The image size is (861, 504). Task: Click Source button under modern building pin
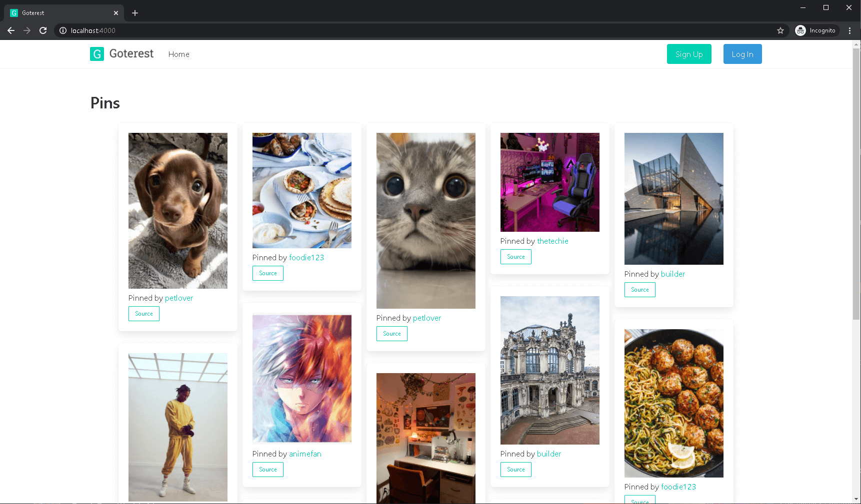[x=640, y=290]
